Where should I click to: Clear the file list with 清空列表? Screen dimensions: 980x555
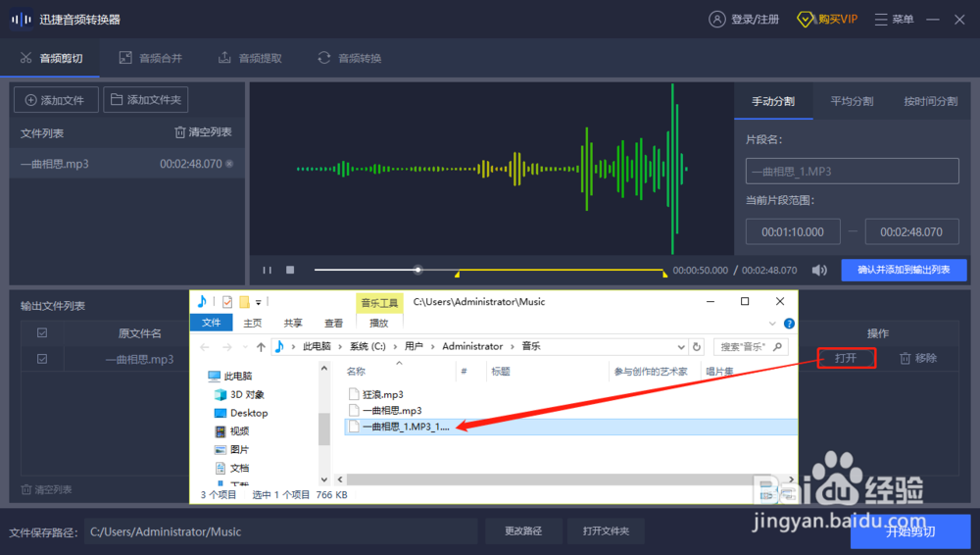tap(203, 132)
